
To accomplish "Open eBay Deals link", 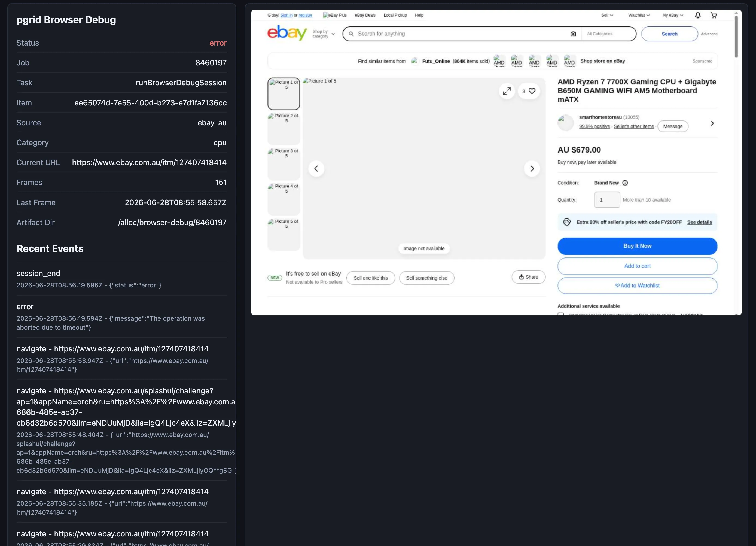I will point(365,15).
